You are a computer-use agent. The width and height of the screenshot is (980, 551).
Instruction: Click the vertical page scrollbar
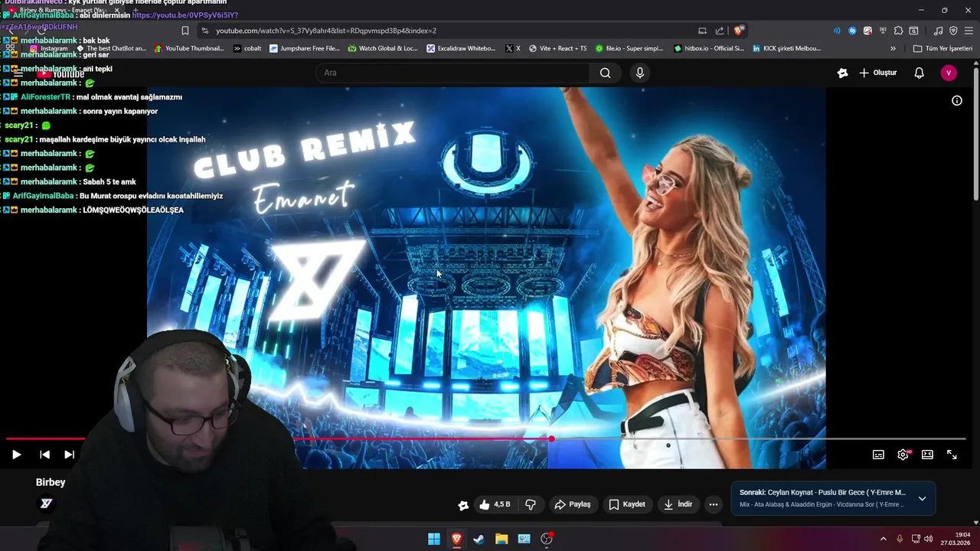975,134
